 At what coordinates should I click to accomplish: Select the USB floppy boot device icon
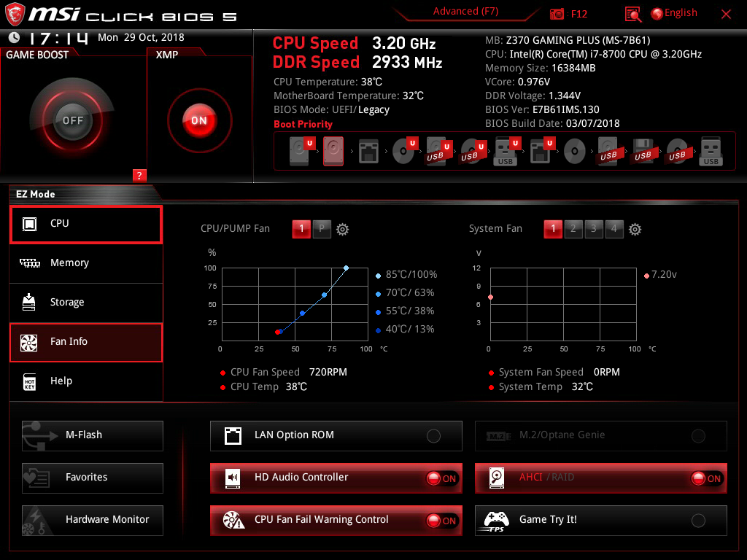[643, 152]
